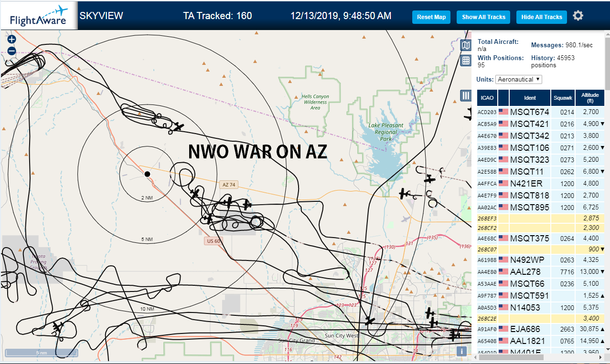Click Reset Map button
The width and height of the screenshot is (610, 364).
point(431,17)
